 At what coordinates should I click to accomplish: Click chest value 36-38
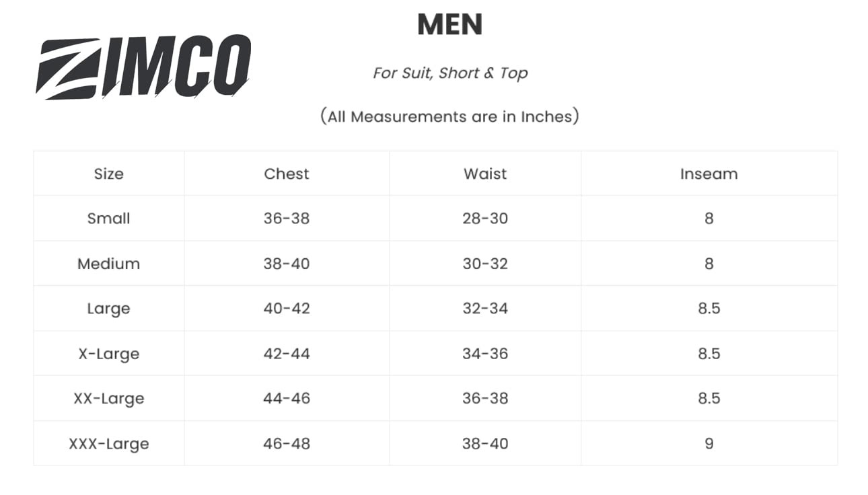(x=287, y=219)
